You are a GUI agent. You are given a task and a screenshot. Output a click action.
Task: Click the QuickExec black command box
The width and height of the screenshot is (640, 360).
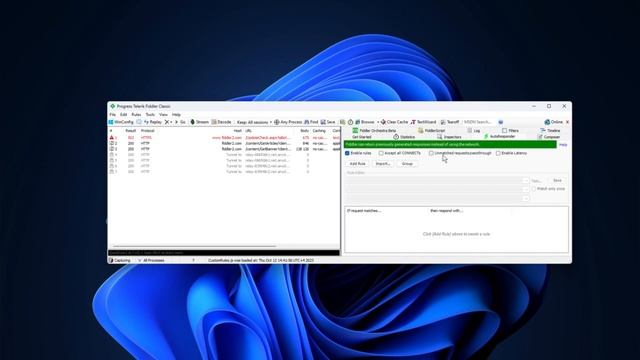point(224,253)
